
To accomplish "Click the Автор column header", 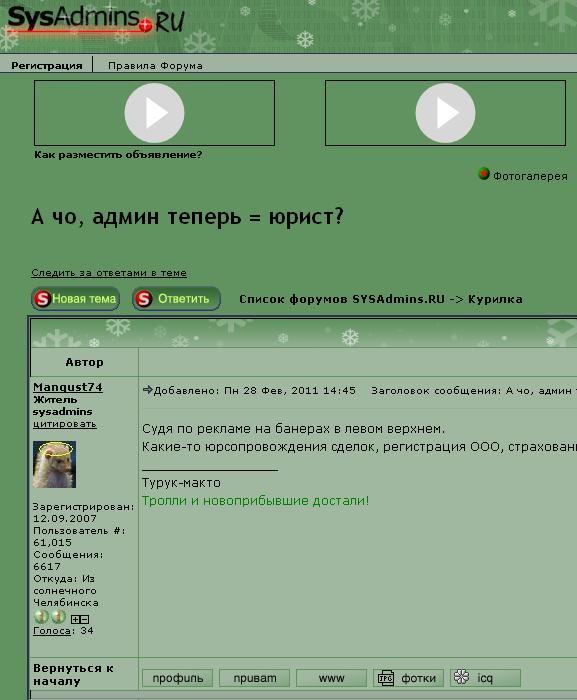I will 84,362.
